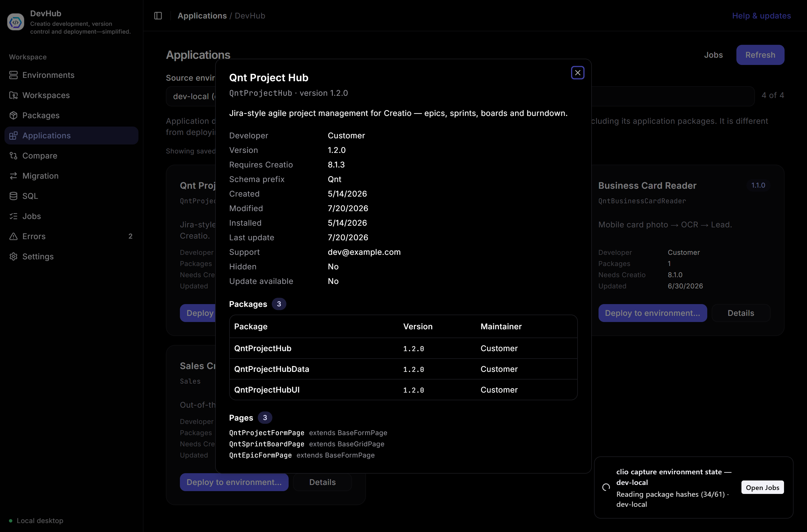
Task: Click the Environments sidebar icon
Action: [x=13, y=75]
